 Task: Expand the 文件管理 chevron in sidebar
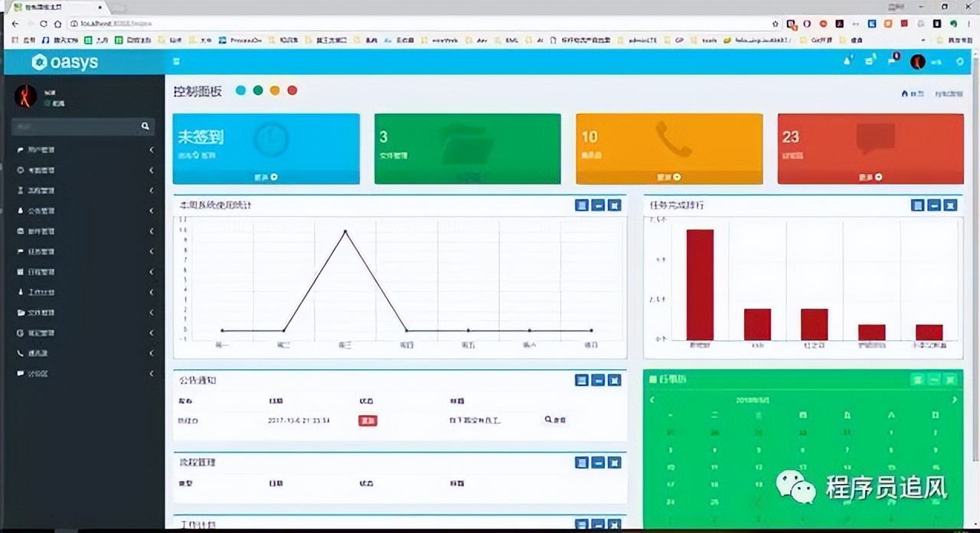tap(152, 312)
